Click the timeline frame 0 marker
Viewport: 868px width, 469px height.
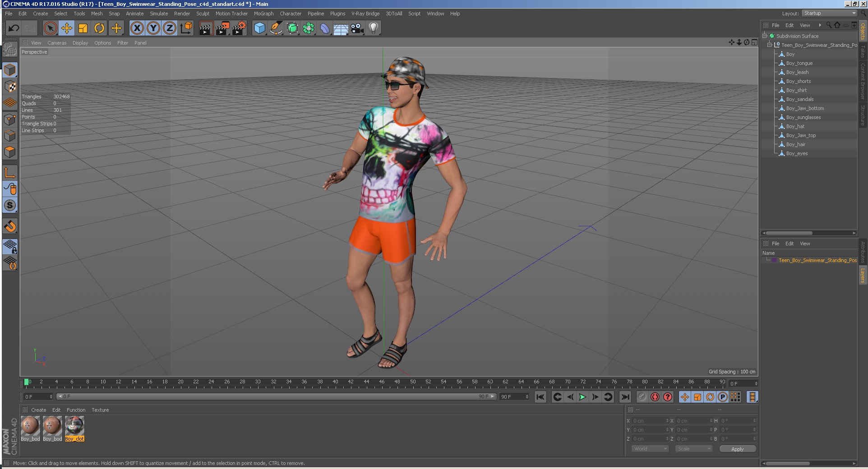click(x=27, y=382)
